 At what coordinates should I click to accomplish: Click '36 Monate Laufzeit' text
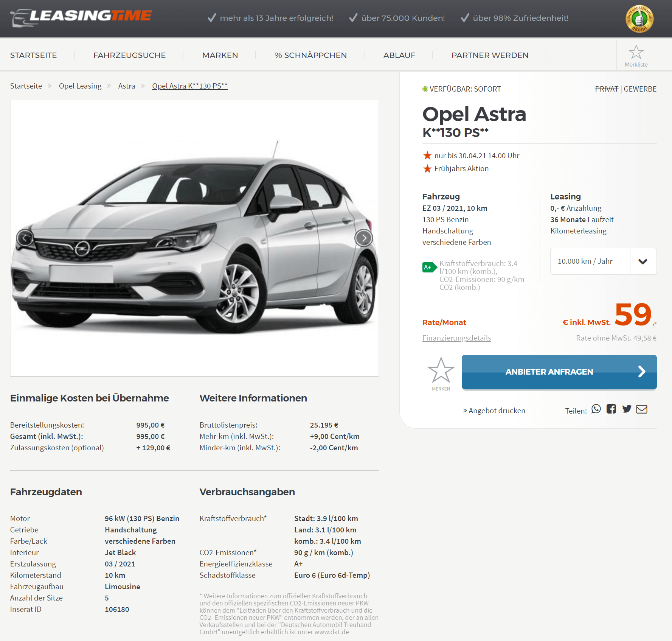coord(582,219)
